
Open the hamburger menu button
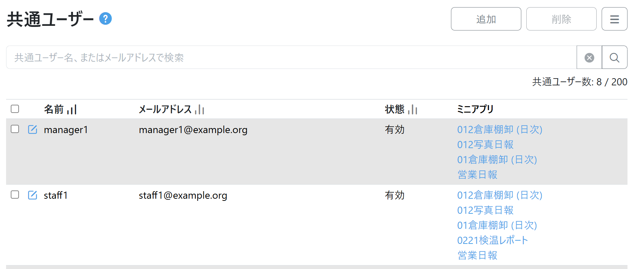614,19
